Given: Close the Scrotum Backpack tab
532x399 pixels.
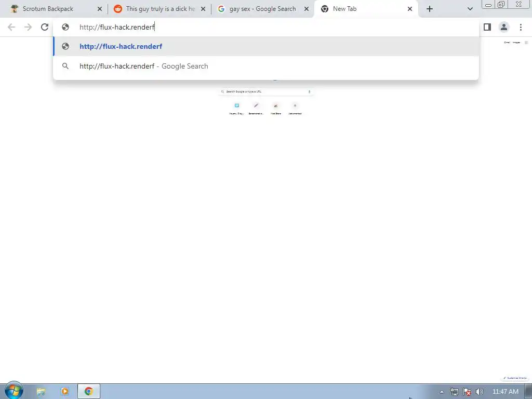Looking at the screenshot, I should click(x=100, y=9).
